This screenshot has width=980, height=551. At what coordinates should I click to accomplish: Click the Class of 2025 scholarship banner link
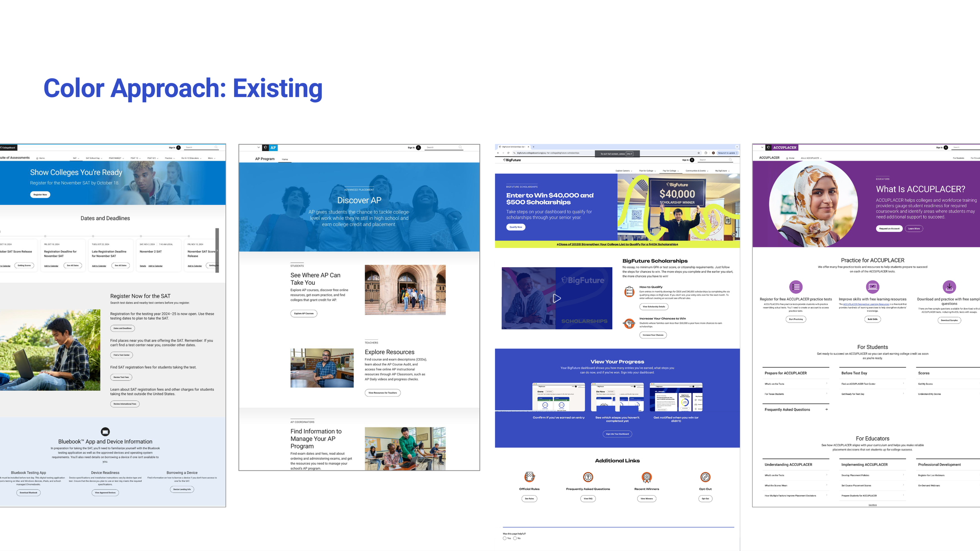(x=617, y=244)
